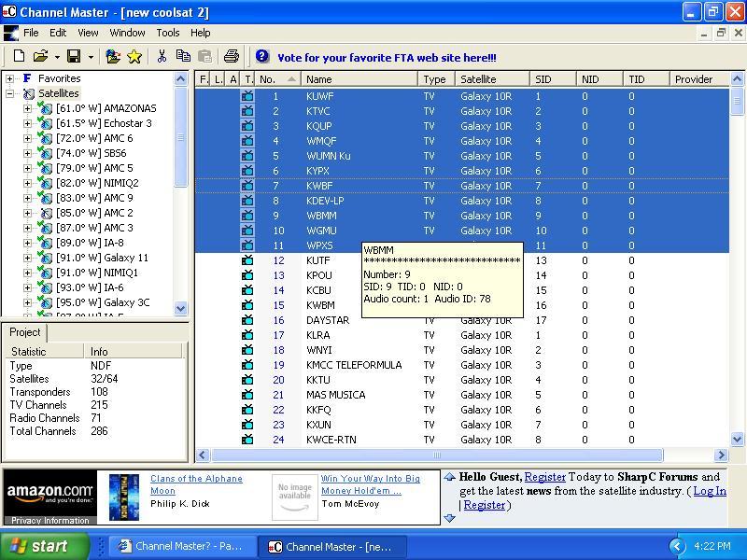The image size is (747, 560).
Task: Expand the [91.0° W] Galaxy 11 node
Action: pos(27,258)
